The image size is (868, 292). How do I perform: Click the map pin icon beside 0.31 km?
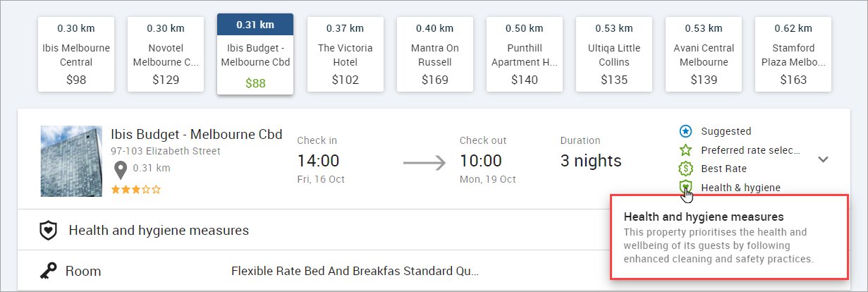[121, 170]
